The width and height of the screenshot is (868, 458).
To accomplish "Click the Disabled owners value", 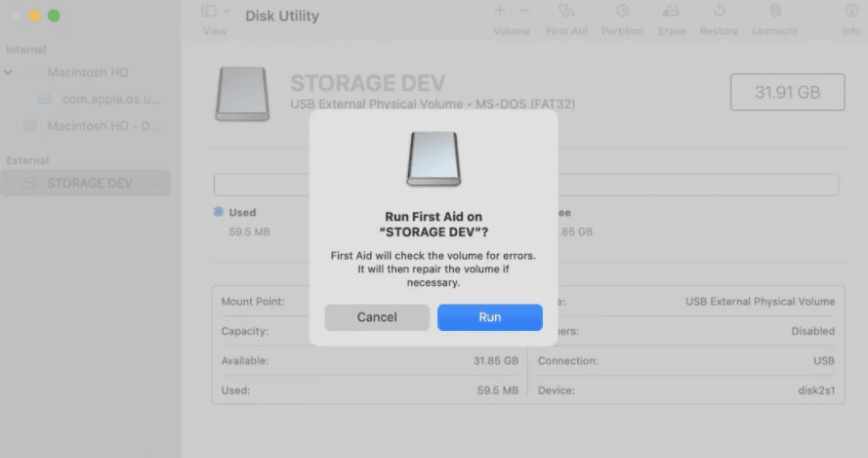I will point(812,331).
